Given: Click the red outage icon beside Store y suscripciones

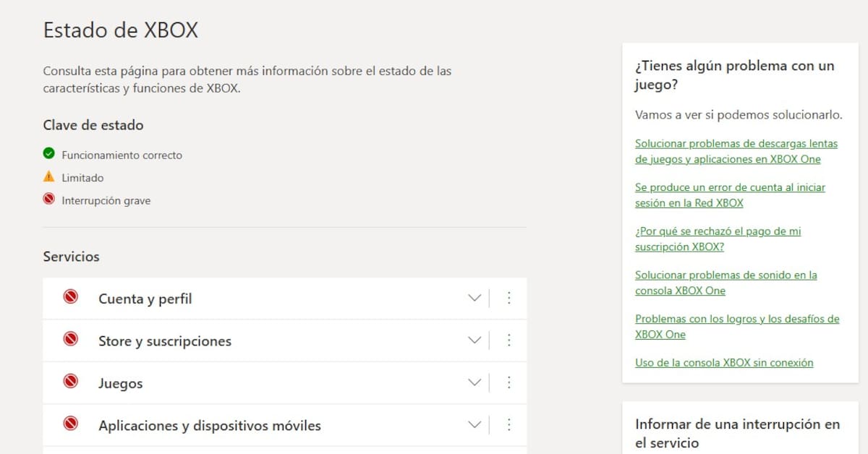Looking at the screenshot, I should tap(70, 338).
